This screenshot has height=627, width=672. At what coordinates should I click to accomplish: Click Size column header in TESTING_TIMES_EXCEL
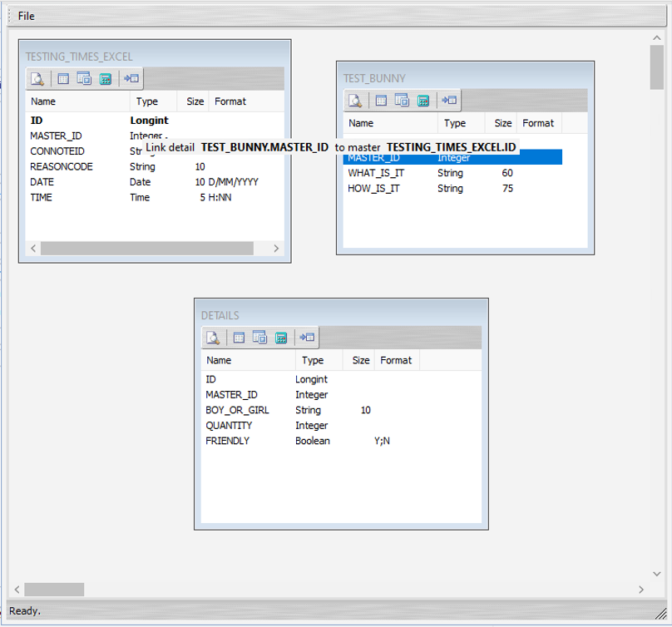[x=193, y=101]
